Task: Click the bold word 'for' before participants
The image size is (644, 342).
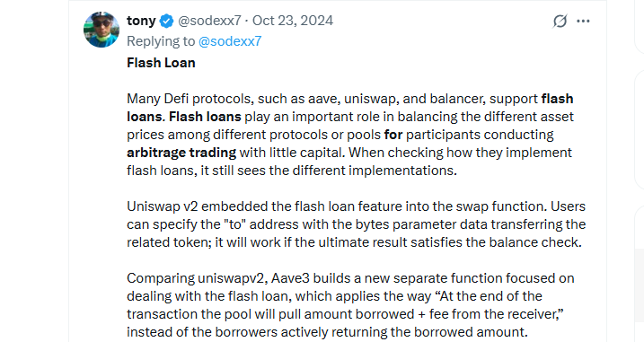Action: click(393, 135)
